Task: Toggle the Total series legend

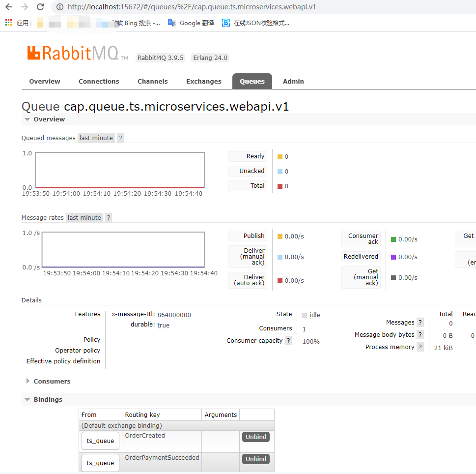Action: coord(248,186)
